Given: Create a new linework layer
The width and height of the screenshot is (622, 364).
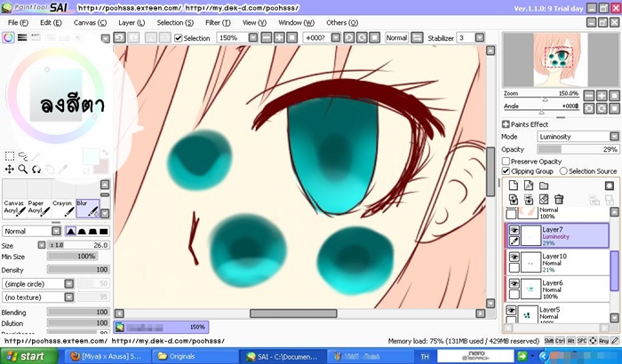Looking at the screenshot, I should 529,186.
